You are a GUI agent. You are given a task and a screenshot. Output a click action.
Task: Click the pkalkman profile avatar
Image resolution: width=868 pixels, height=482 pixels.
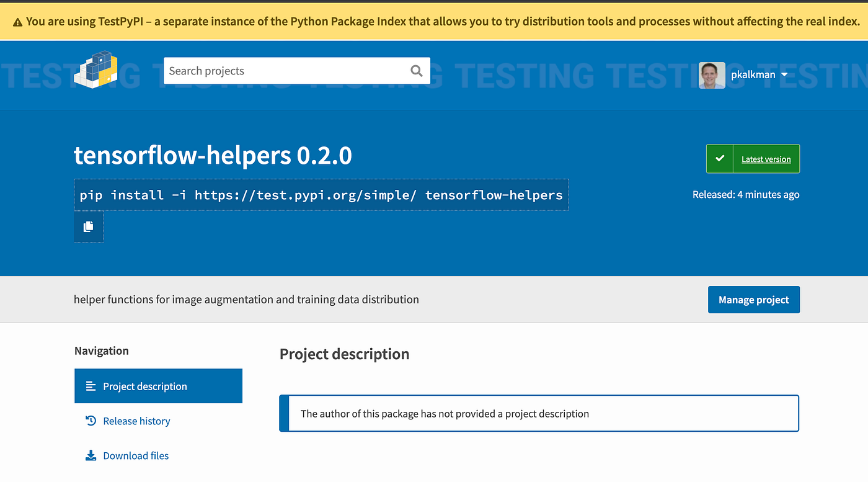[x=712, y=75]
